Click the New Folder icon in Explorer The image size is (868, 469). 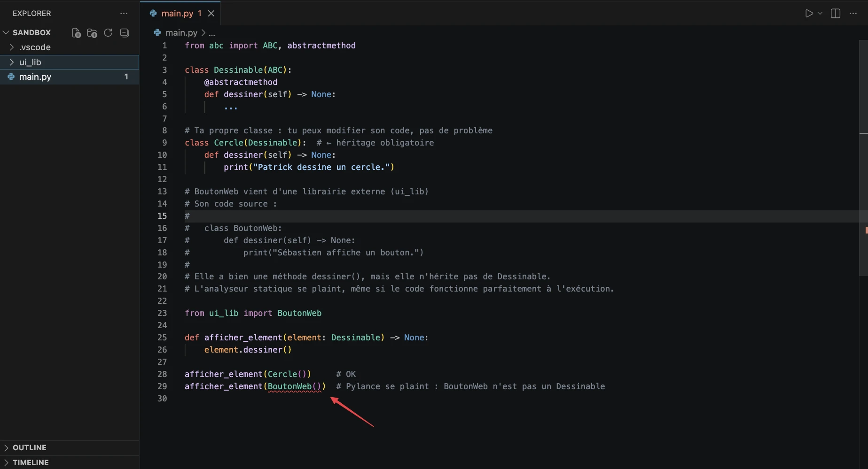[x=92, y=33]
